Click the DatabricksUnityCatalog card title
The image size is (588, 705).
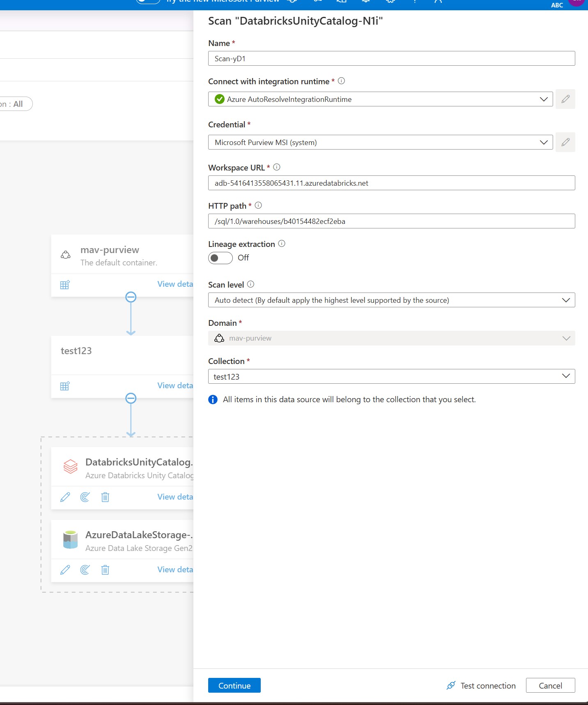[139, 462]
